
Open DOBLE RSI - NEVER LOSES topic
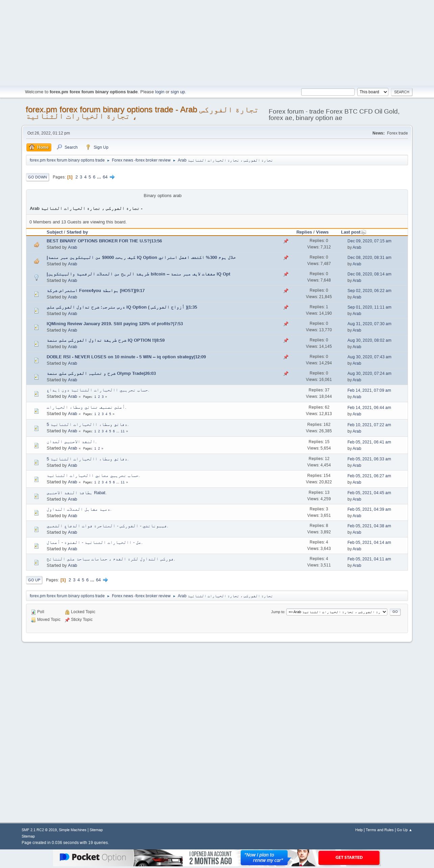tap(126, 357)
